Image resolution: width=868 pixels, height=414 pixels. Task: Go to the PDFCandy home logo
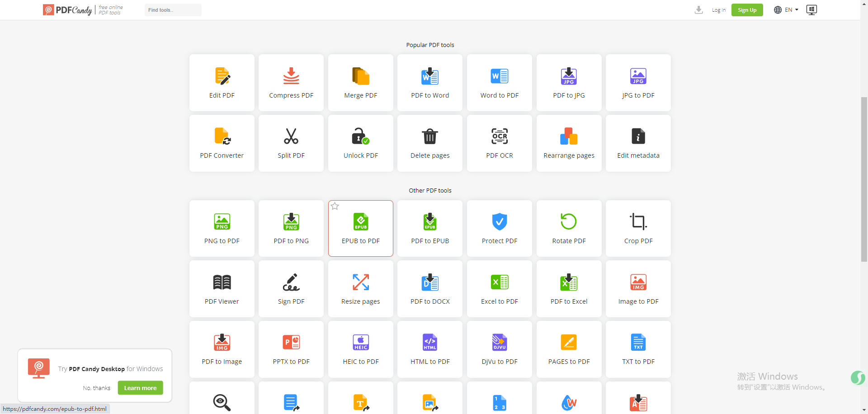(x=67, y=10)
